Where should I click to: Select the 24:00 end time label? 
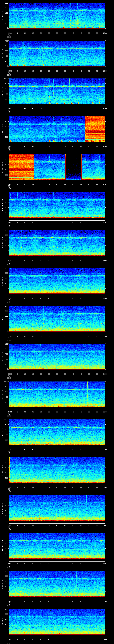105,374
